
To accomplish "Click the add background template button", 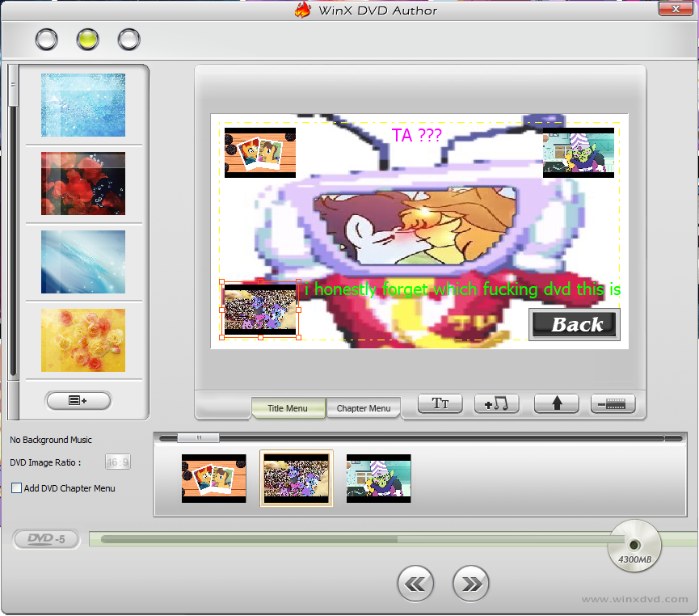I will 78,400.
